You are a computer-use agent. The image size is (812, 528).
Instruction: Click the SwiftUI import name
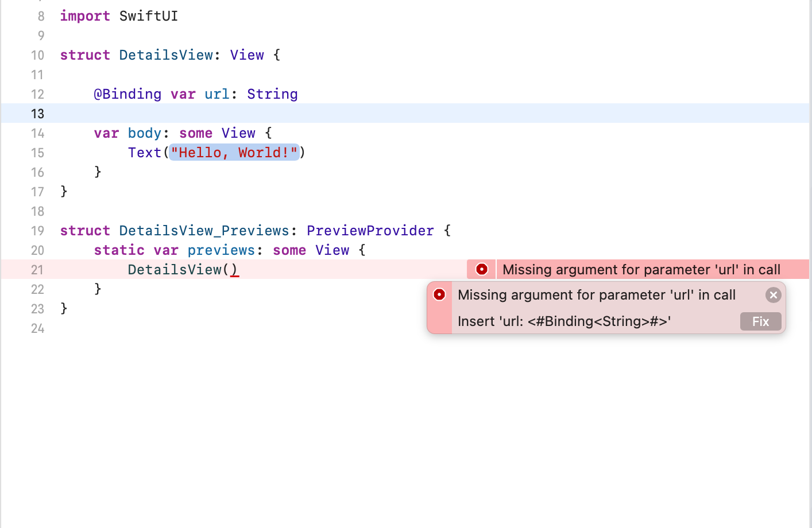(x=149, y=16)
